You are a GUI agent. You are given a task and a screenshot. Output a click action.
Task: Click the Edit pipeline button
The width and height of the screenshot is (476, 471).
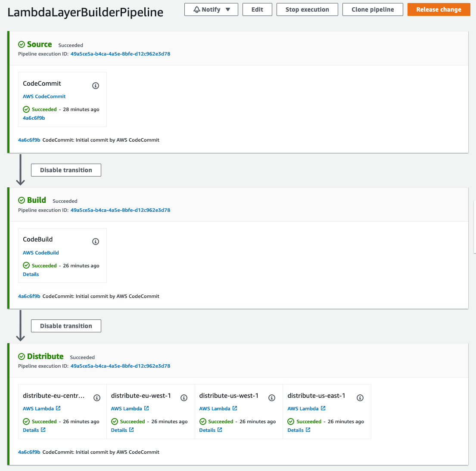click(257, 9)
